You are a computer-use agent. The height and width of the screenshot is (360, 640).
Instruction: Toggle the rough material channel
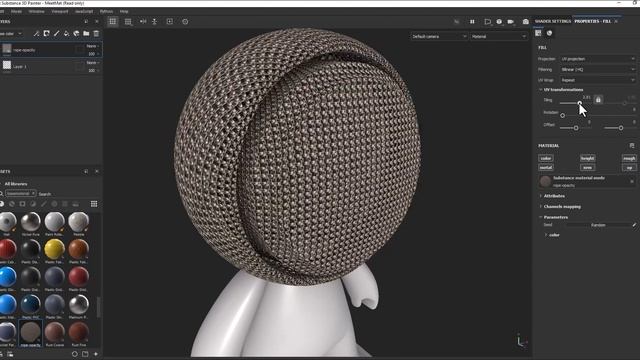pos(629,158)
